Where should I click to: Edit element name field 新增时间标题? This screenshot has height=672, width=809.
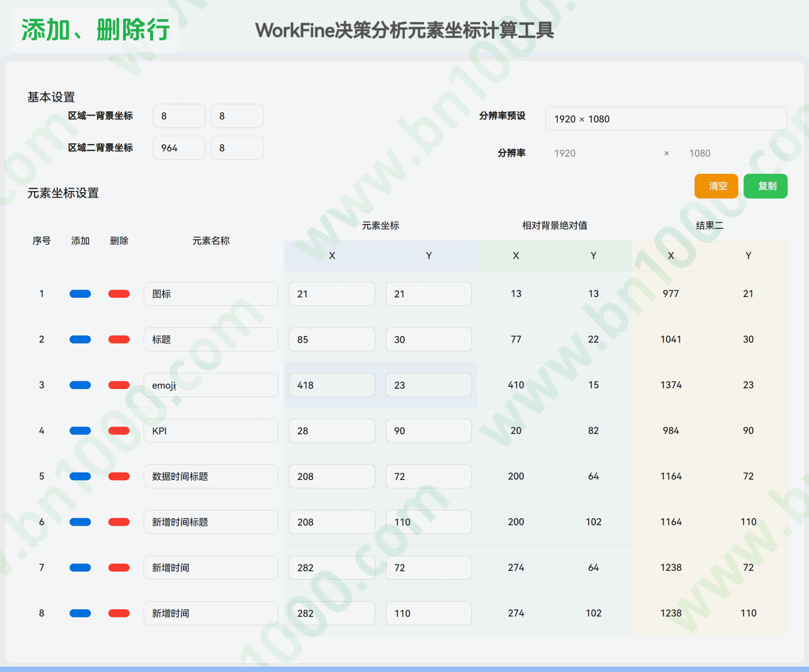(x=211, y=522)
